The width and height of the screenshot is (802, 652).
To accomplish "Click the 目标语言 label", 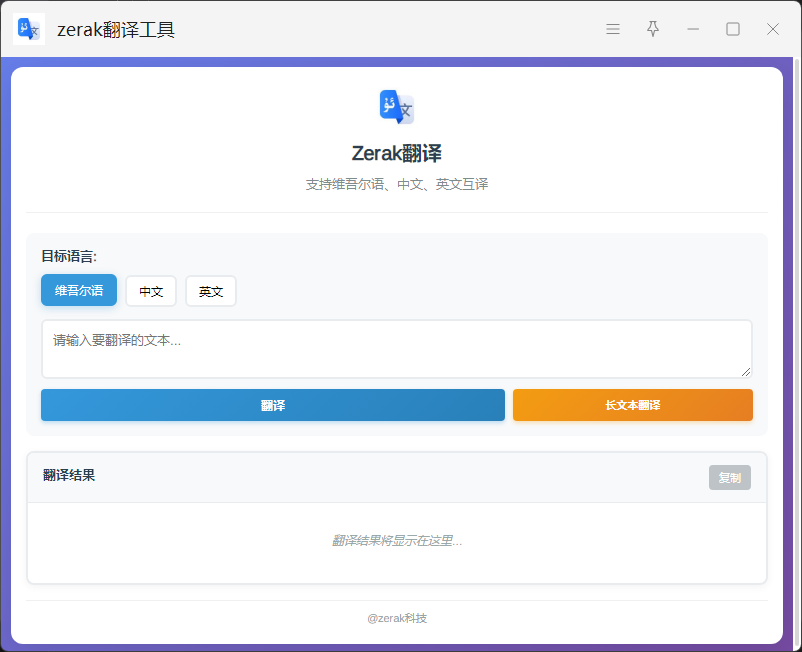I will pyautogui.click(x=69, y=256).
